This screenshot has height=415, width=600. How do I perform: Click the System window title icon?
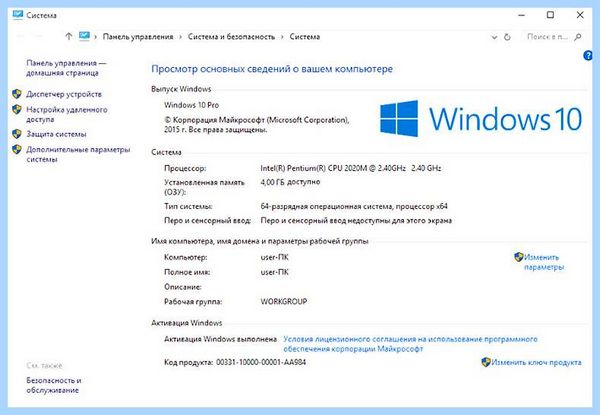click(x=18, y=15)
